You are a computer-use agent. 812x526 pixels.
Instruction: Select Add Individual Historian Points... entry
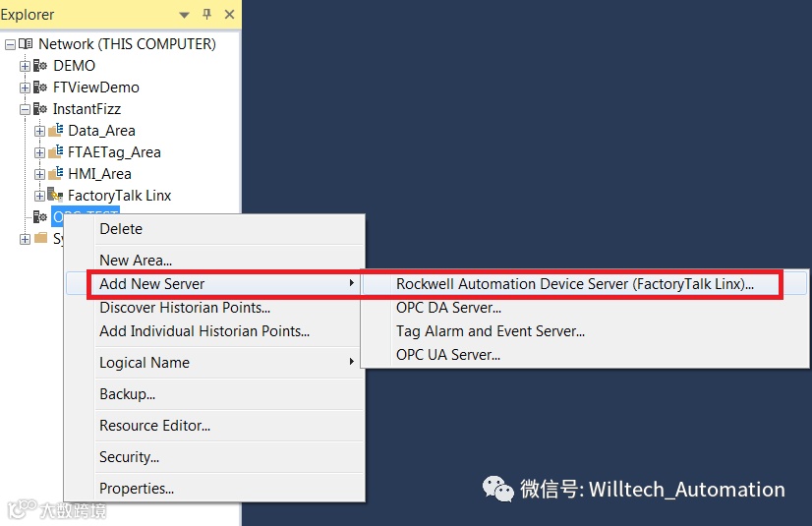(x=214, y=331)
